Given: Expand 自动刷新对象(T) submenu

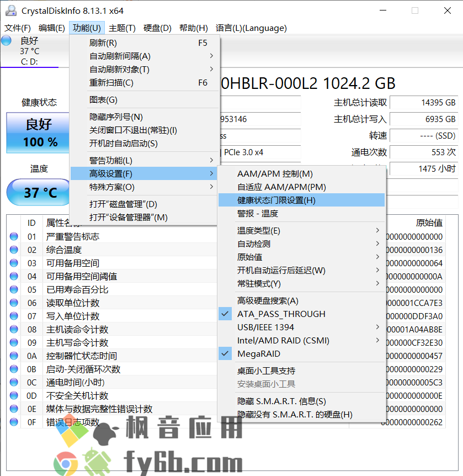Looking at the screenshot, I should [x=144, y=69].
